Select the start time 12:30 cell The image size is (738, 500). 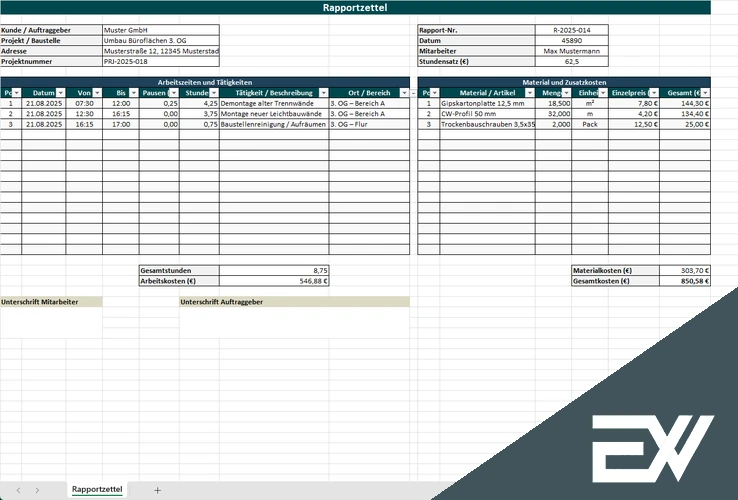click(84, 113)
